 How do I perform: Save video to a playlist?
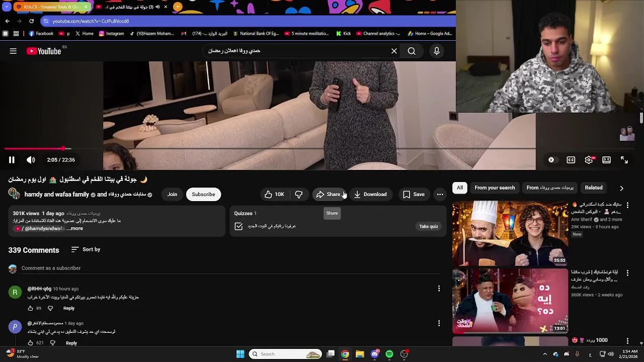click(414, 194)
